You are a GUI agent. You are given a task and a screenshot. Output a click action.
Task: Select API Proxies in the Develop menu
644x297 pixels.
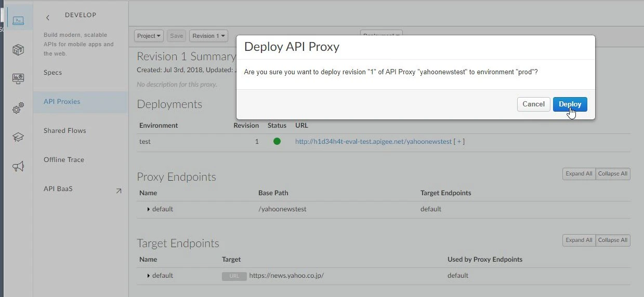point(81,102)
